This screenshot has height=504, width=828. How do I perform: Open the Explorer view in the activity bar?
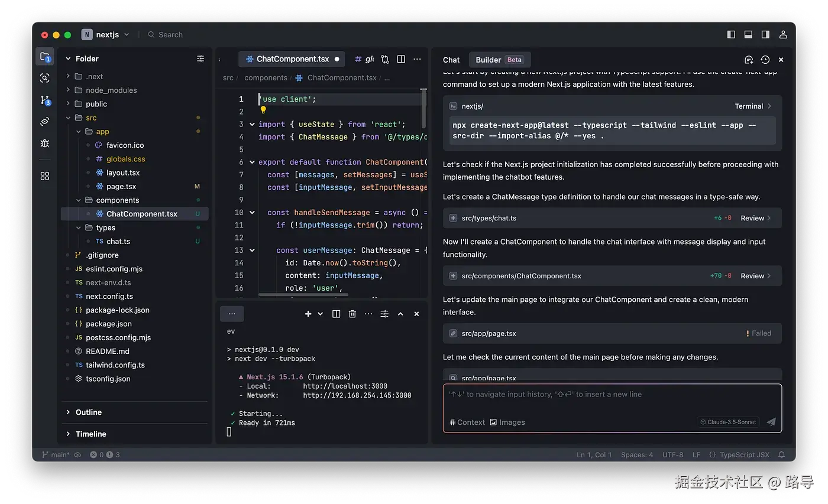(x=45, y=57)
